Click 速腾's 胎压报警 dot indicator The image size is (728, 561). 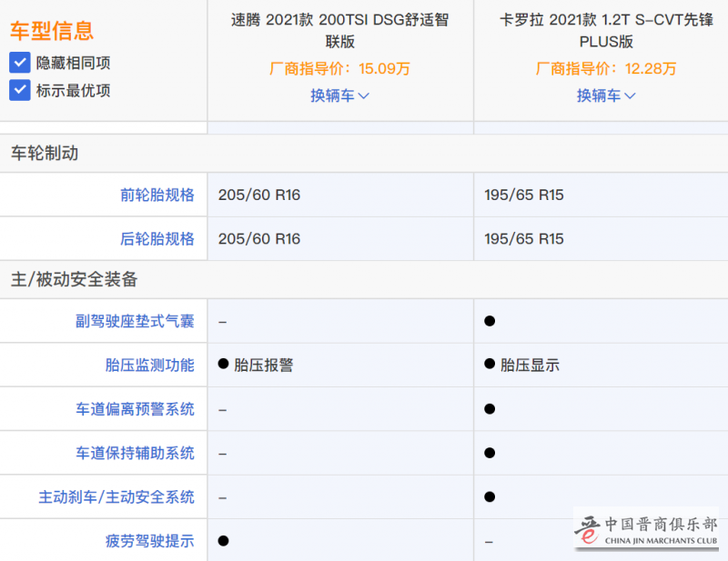[223, 365]
